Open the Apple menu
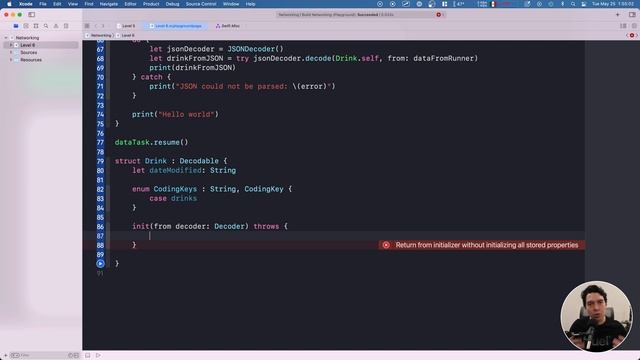The width and height of the screenshot is (640, 360). click(x=9, y=4)
